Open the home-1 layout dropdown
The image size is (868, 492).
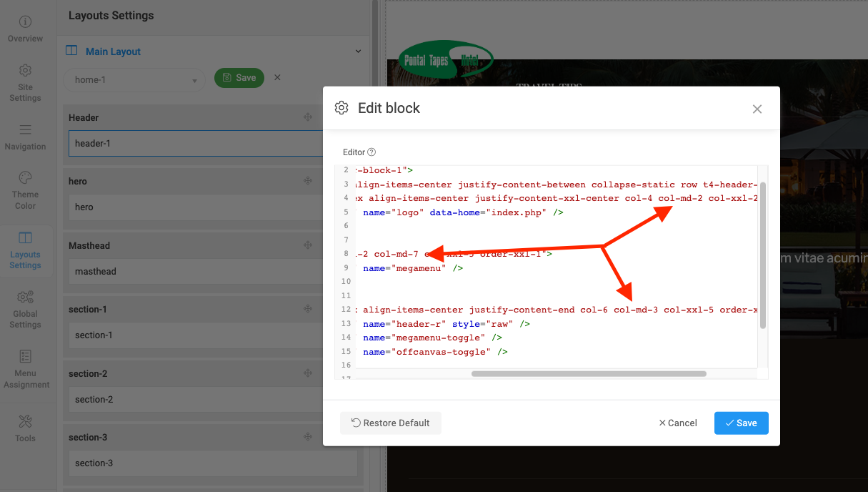point(135,80)
